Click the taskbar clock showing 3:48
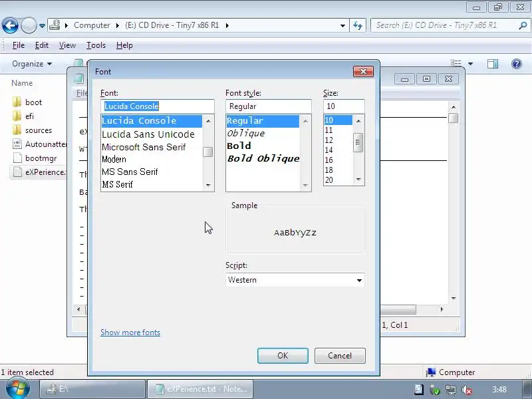 point(499,390)
